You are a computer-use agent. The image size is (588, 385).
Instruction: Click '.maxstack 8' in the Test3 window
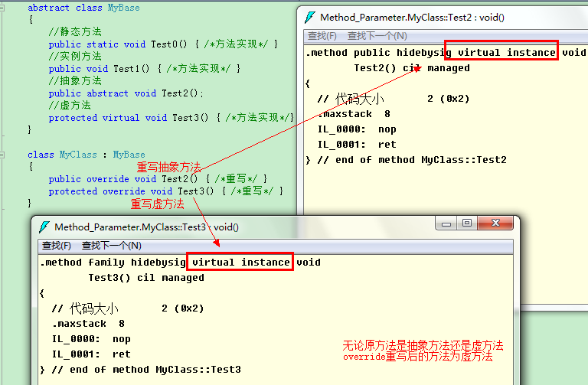(x=88, y=324)
